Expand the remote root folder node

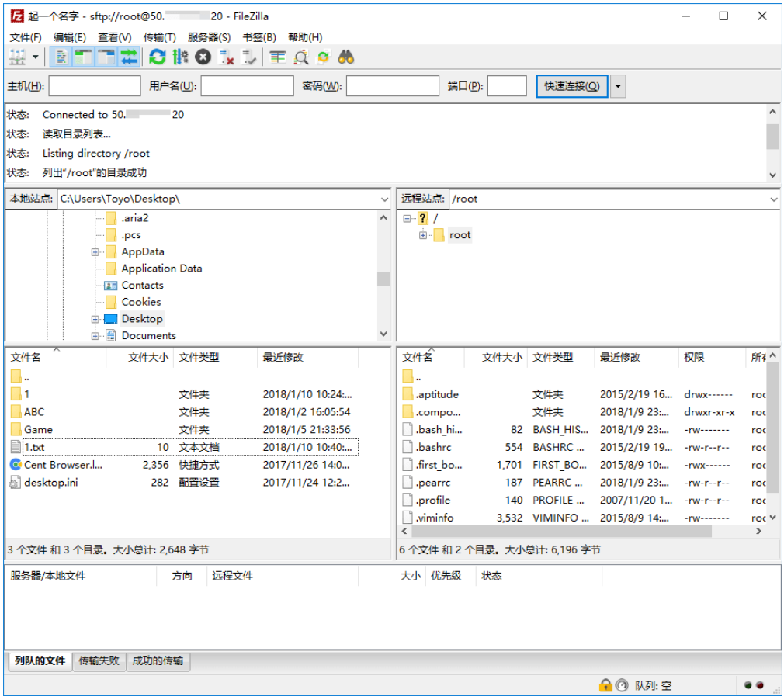pos(423,235)
